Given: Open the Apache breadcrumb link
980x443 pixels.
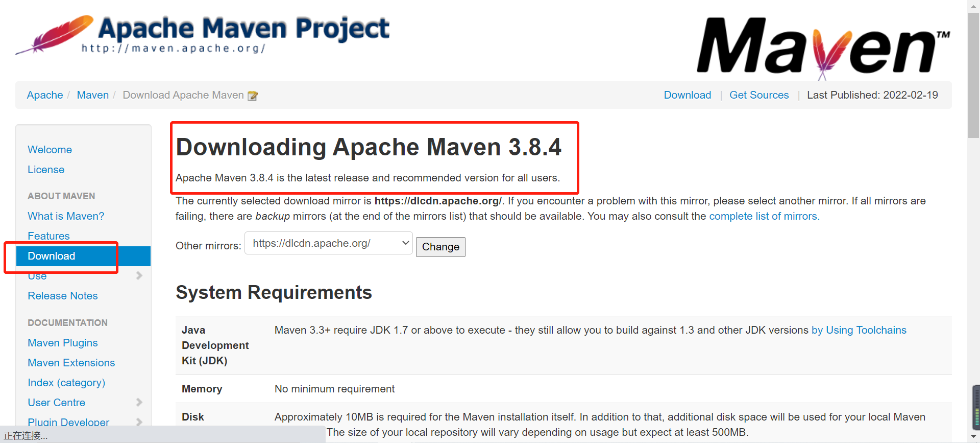Looking at the screenshot, I should [x=45, y=95].
